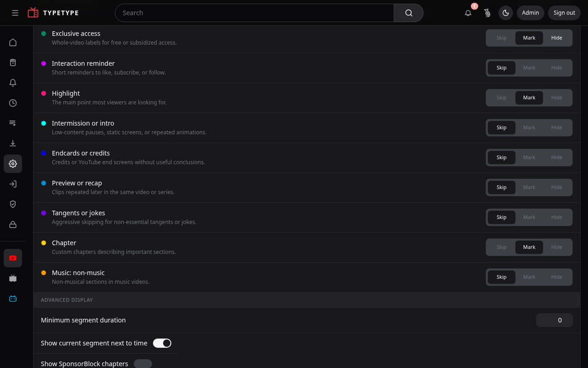The width and height of the screenshot is (588, 368).
Task: Click the search magnifier button
Action: point(408,13)
